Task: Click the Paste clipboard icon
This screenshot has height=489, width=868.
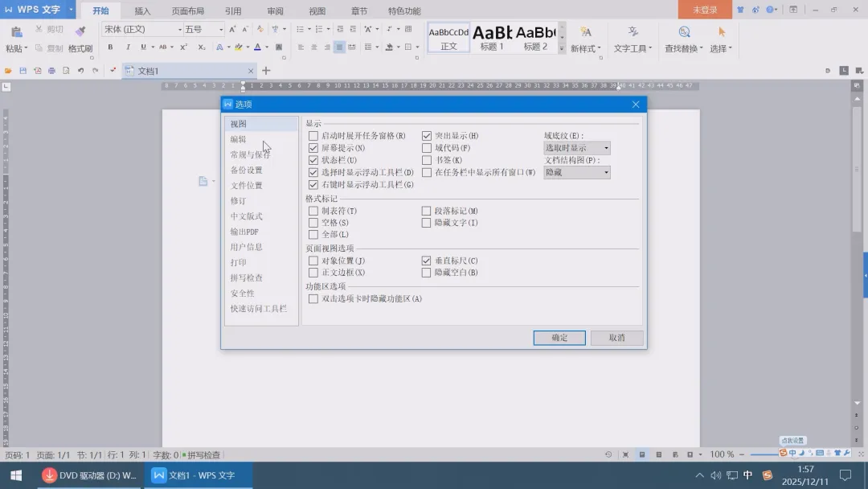Action: pyautogui.click(x=17, y=32)
